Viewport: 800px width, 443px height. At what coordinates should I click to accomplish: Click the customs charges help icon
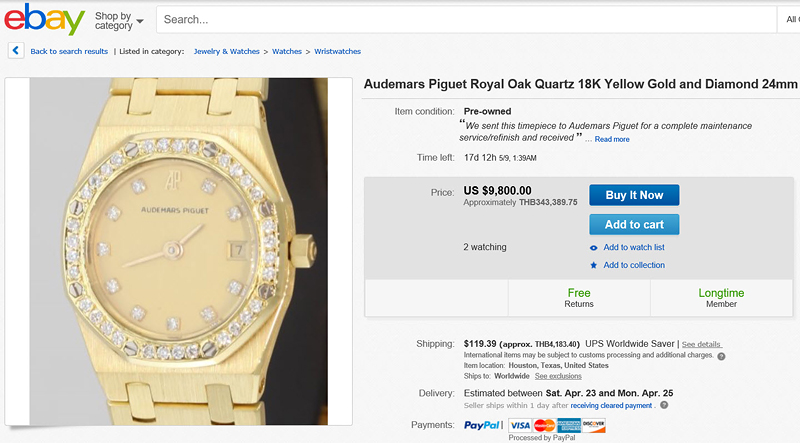(721, 356)
